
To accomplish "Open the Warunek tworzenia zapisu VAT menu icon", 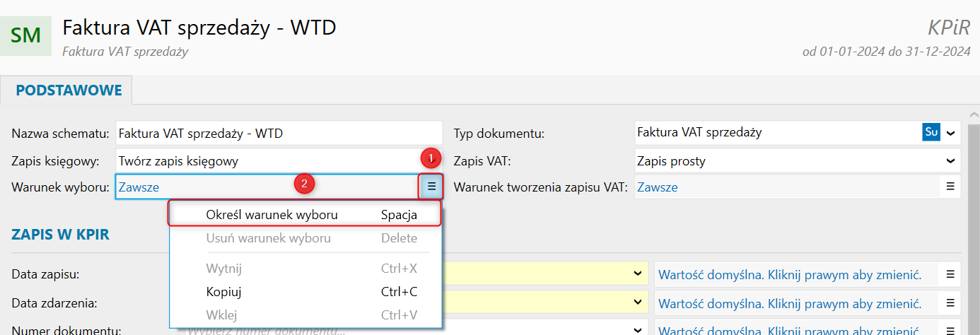I will pos(950,187).
